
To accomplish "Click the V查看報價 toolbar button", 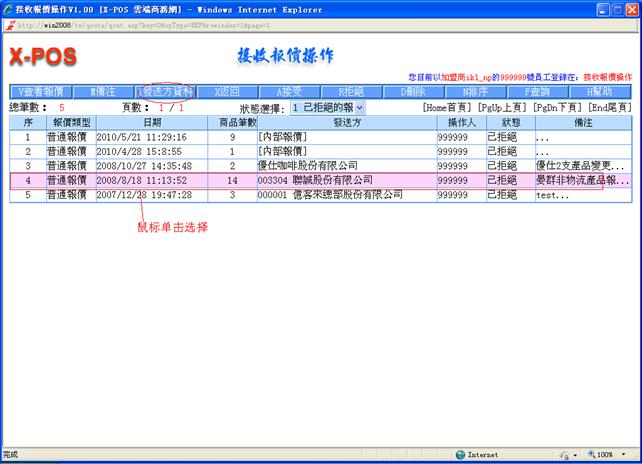I will pos(41,91).
